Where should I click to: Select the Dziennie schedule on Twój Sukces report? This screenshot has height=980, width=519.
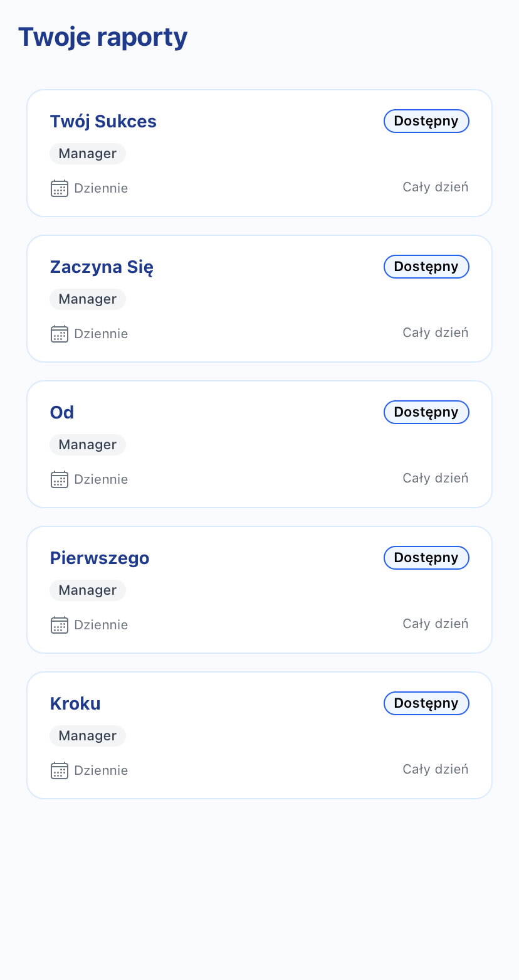click(x=101, y=188)
